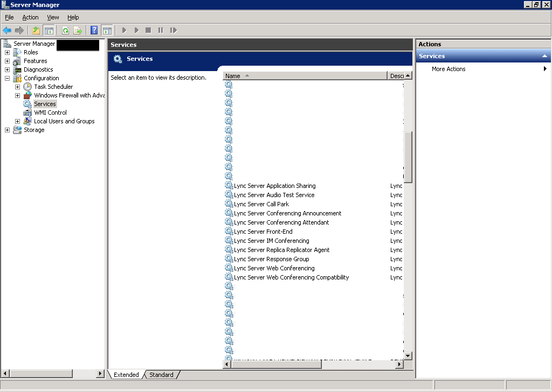The height and width of the screenshot is (392, 552).
Task: Click the Back arrow toolbar icon
Action: [7, 30]
